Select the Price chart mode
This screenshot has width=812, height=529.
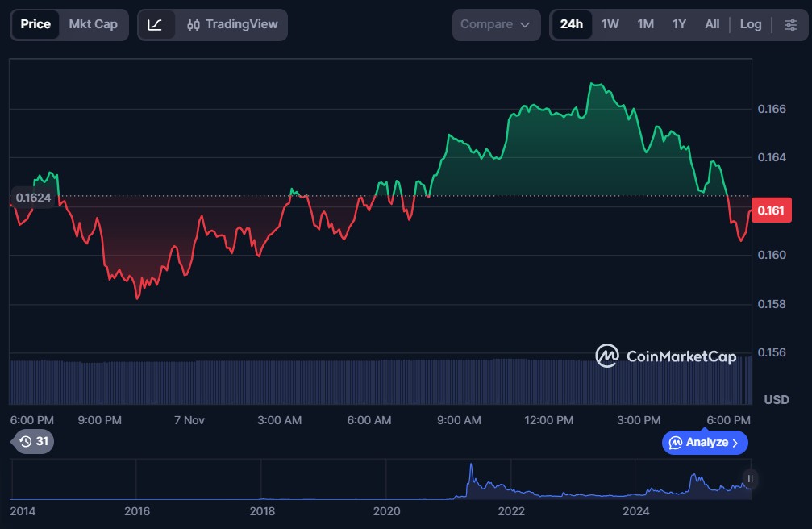pyautogui.click(x=35, y=24)
